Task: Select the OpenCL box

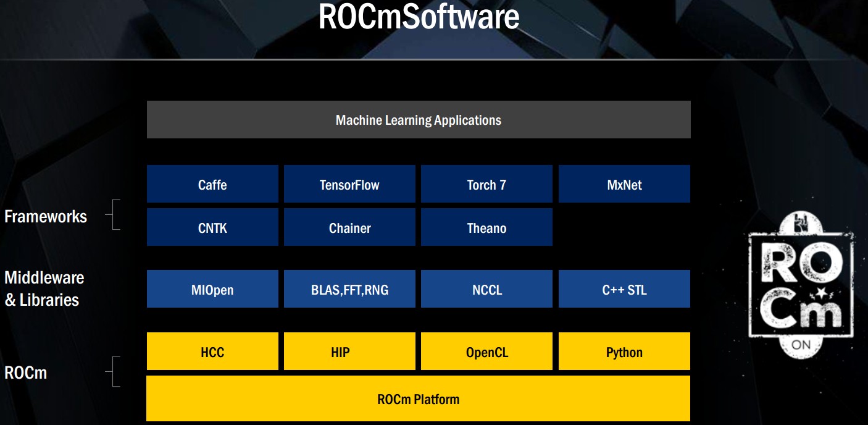Action: (x=486, y=351)
